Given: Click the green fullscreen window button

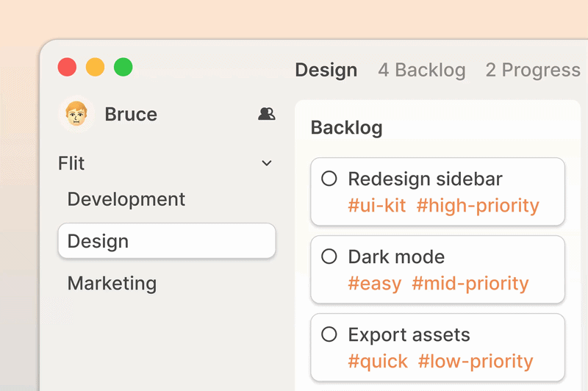Looking at the screenshot, I should point(123,67).
